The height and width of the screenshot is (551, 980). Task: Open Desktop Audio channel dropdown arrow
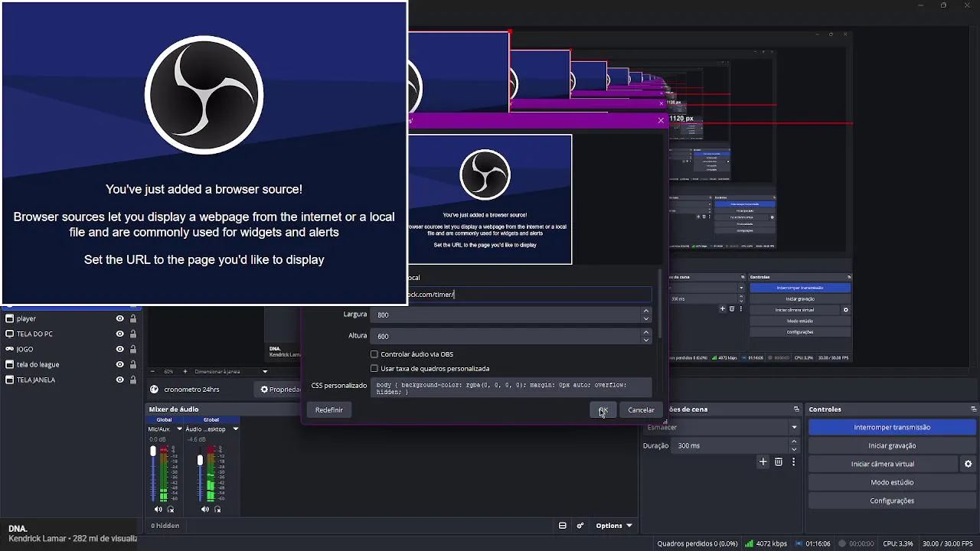pyautogui.click(x=235, y=429)
